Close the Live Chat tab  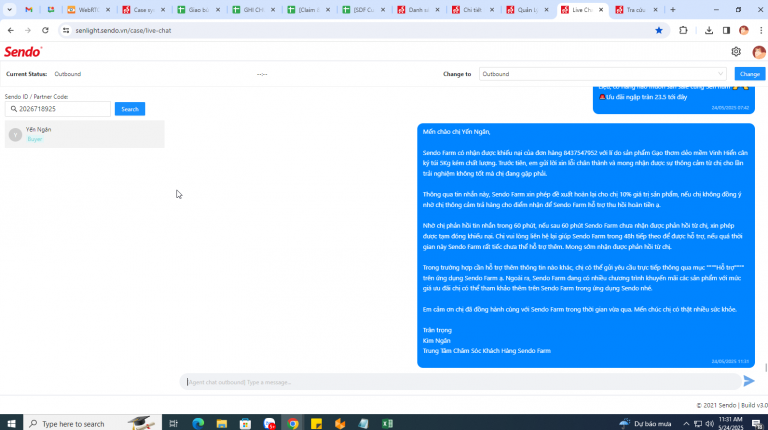coord(601,10)
